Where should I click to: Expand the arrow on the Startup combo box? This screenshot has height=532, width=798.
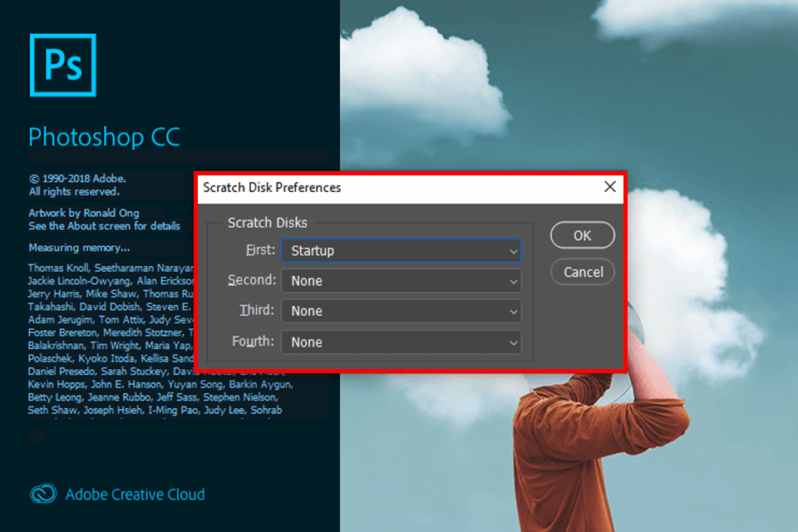coord(513,250)
